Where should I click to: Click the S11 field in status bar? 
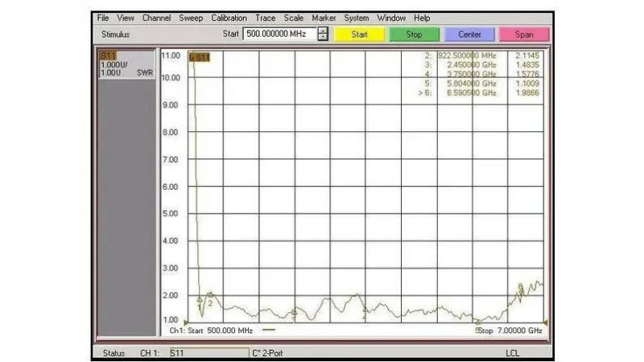pyautogui.click(x=208, y=353)
